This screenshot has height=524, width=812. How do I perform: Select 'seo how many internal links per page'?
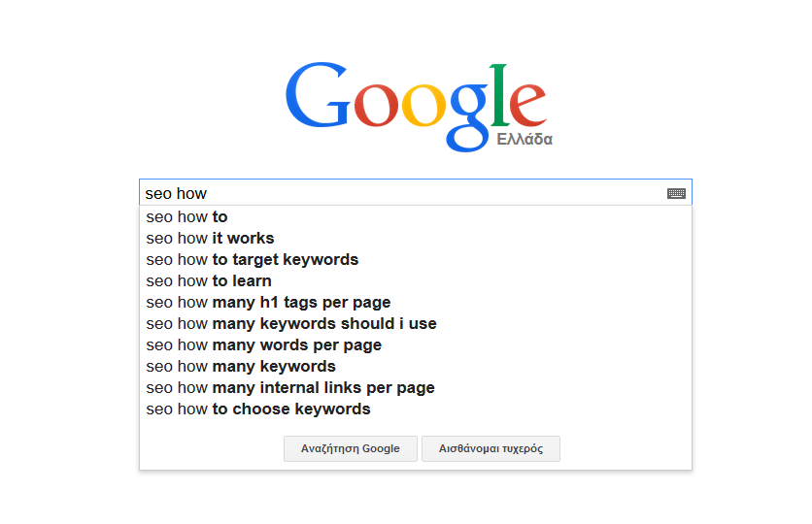coord(416,387)
